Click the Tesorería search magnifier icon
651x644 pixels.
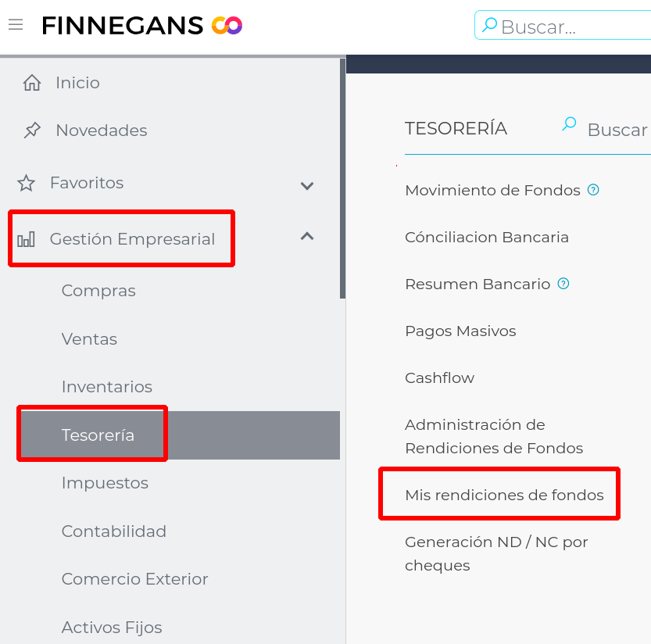pos(570,123)
